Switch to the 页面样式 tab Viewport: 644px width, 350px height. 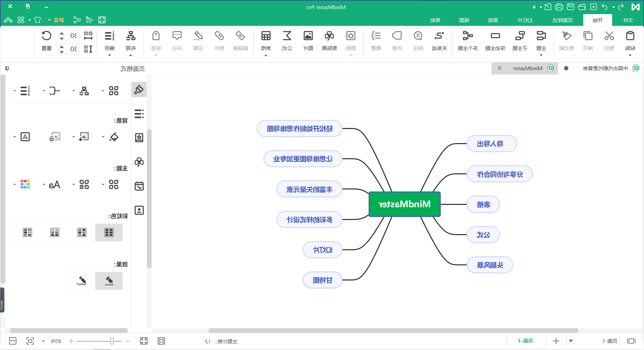click(x=563, y=20)
